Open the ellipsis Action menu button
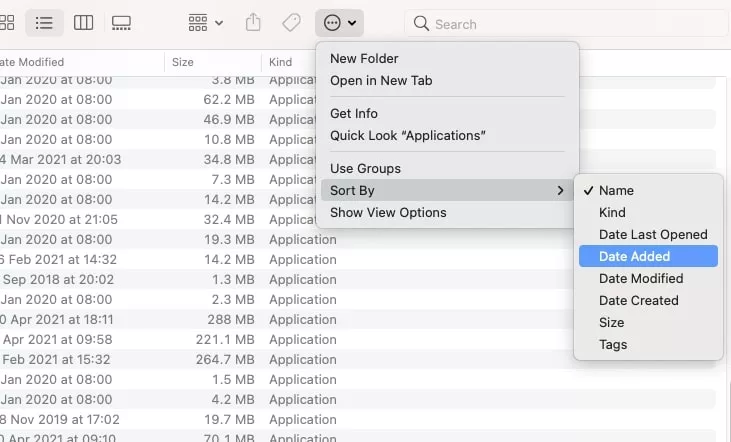Viewport: 731px width, 442px height. pos(339,22)
